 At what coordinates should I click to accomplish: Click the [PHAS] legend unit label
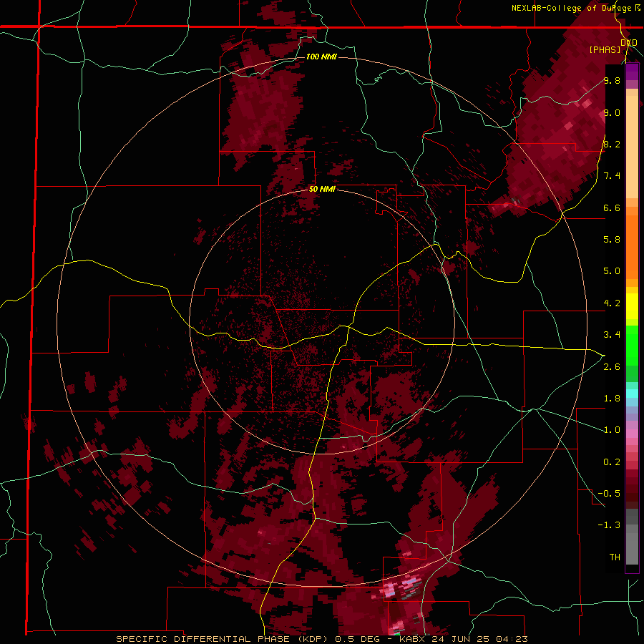(x=605, y=49)
